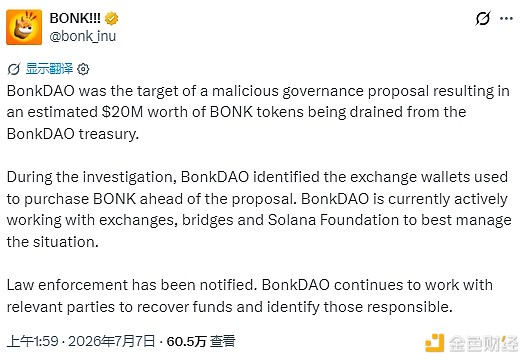Click the Grok icon beside the three dots
The image size is (529, 363).
pyautogui.click(x=482, y=18)
